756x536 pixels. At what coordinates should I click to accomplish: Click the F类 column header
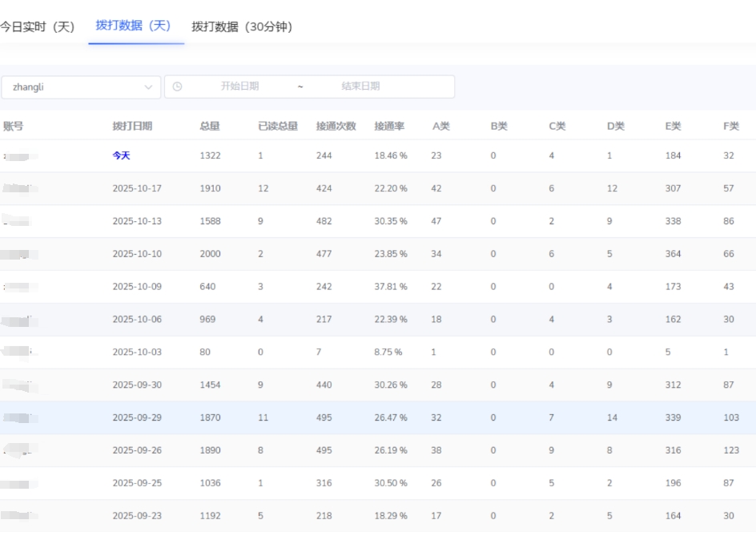pyautogui.click(x=730, y=126)
